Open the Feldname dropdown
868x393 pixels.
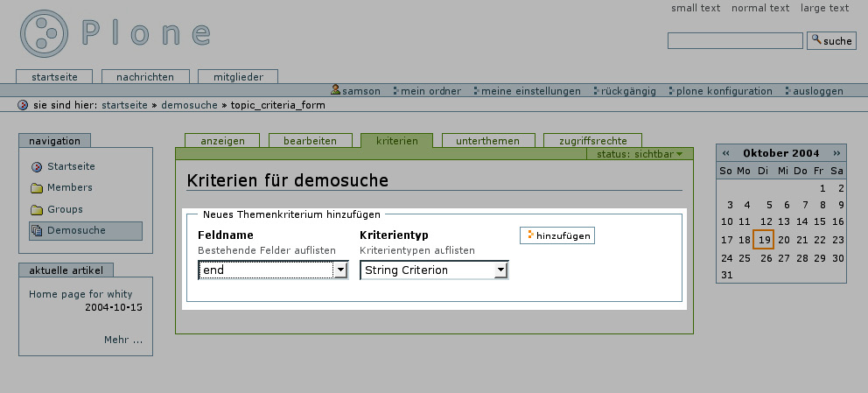340,270
